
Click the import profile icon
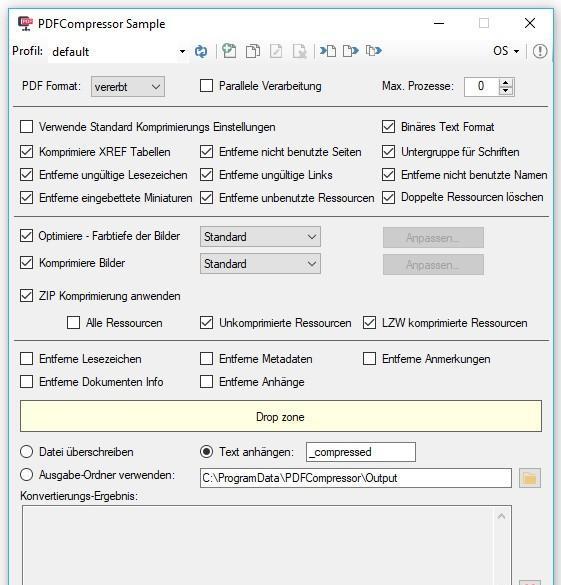click(328, 51)
